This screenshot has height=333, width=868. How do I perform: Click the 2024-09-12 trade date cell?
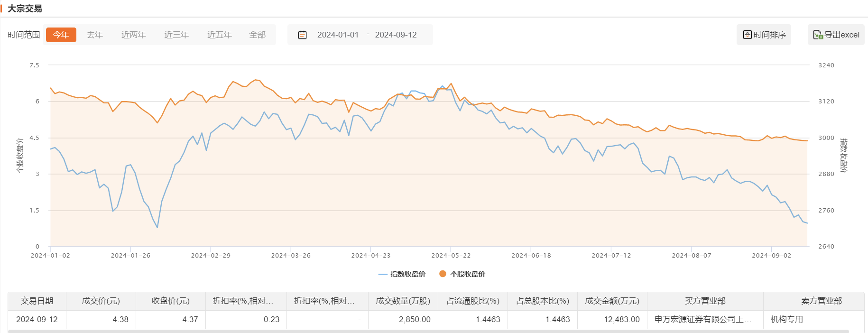pyautogui.click(x=37, y=319)
